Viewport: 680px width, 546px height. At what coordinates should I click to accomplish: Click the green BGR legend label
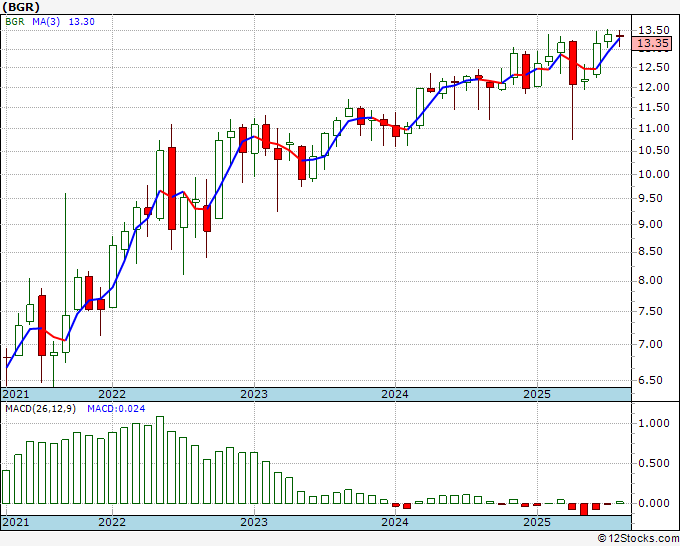click(15, 22)
